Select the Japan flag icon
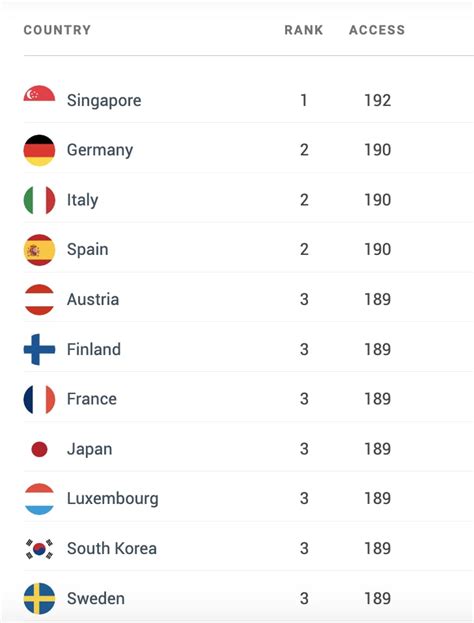This screenshot has height=623, width=474. (39, 449)
